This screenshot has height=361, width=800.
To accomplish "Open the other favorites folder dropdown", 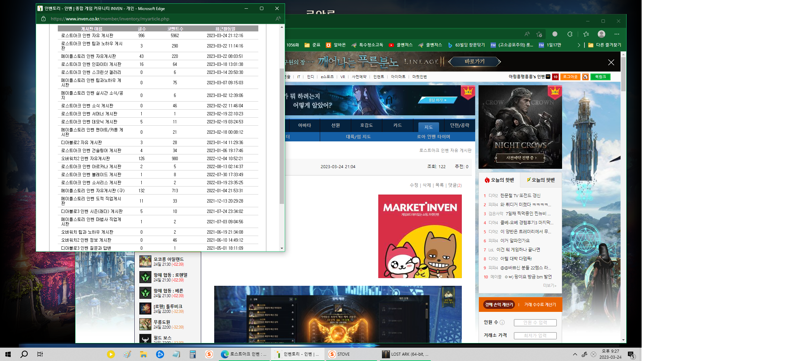I will coord(605,45).
